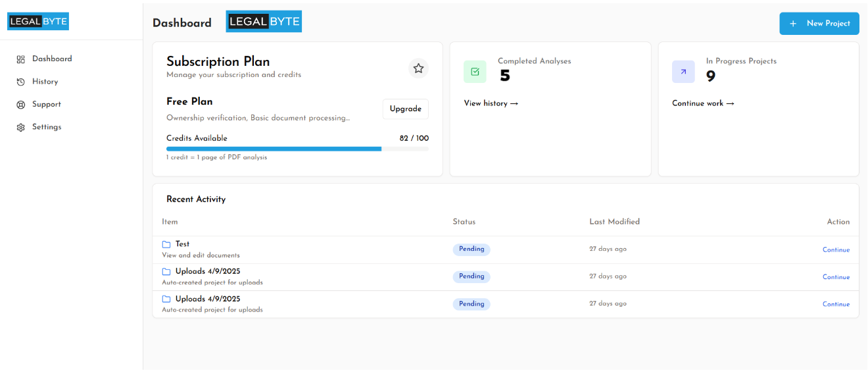Click the 82 / 100 credits value
The image size is (868, 372).
(x=414, y=138)
